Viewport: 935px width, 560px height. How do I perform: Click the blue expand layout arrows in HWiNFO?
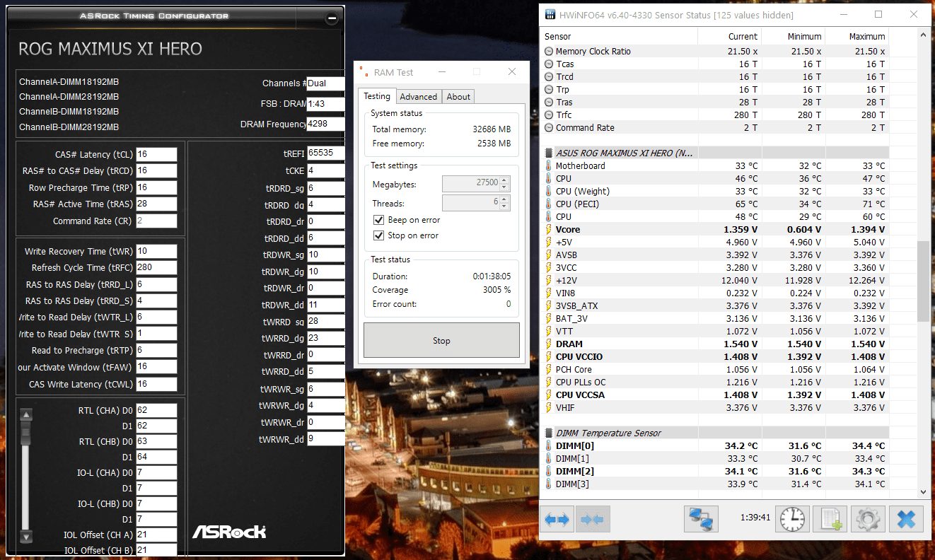[x=557, y=520]
